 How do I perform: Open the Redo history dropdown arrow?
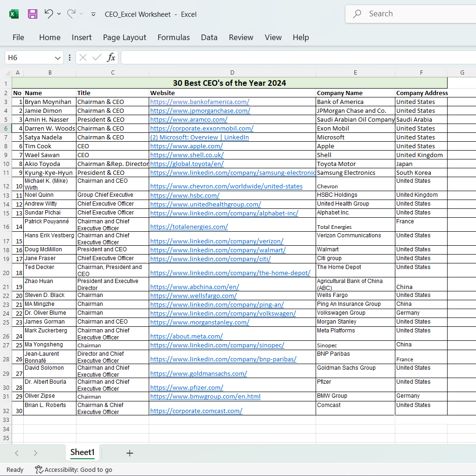pyautogui.click(x=82, y=14)
